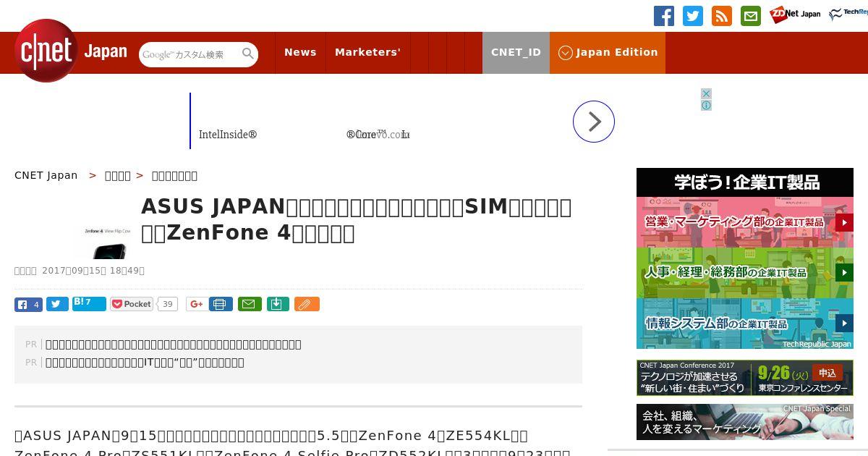Viewport: 868px width, 456px height.
Task: Open the information systems department banner
Action: click(x=745, y=324)
